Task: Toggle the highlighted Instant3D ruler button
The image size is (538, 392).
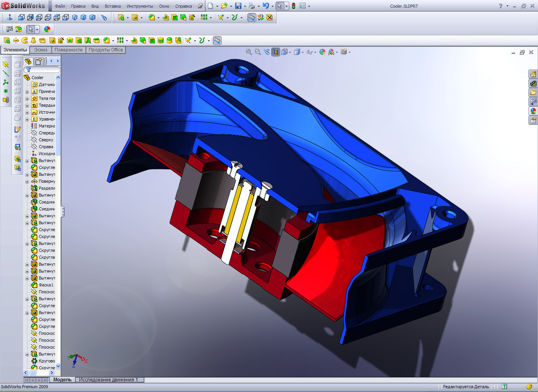Action: 252,17
